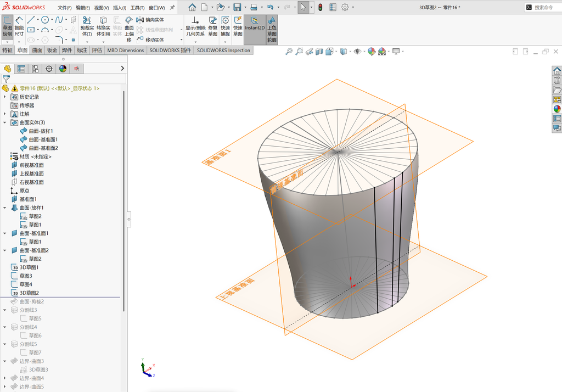Viewport: 562px width, 392px height.
Task: Expand the panel tabs chevron arrow
Action: pyautogui.click(x=122, y=68)
